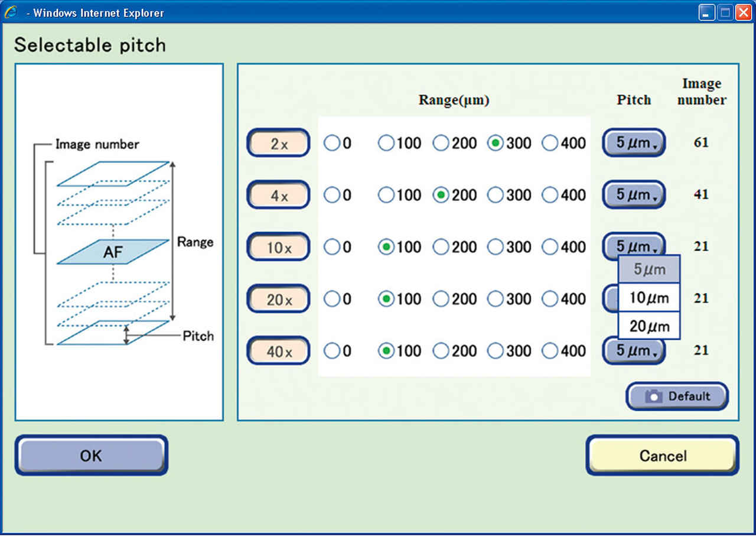
Task: Click the image number 61 value
Action: [701, 142]
